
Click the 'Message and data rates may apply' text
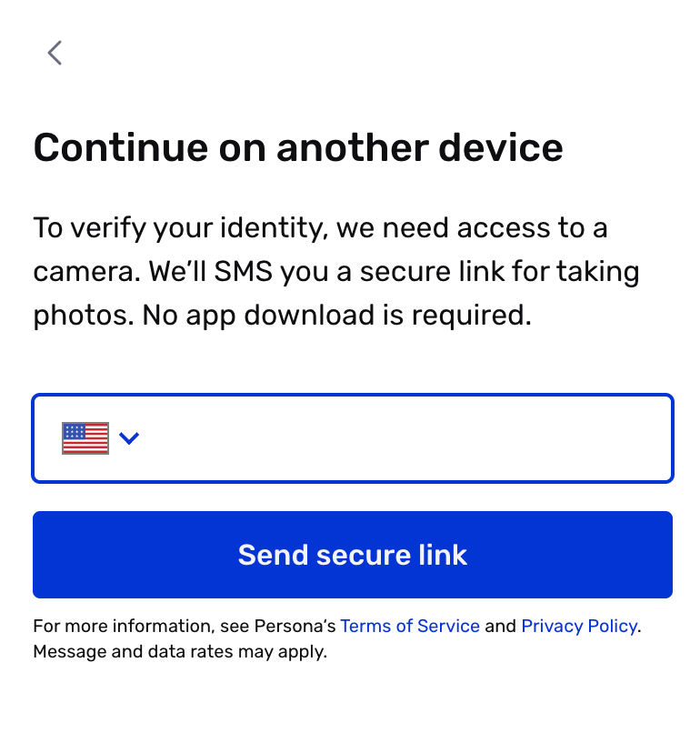180,652
